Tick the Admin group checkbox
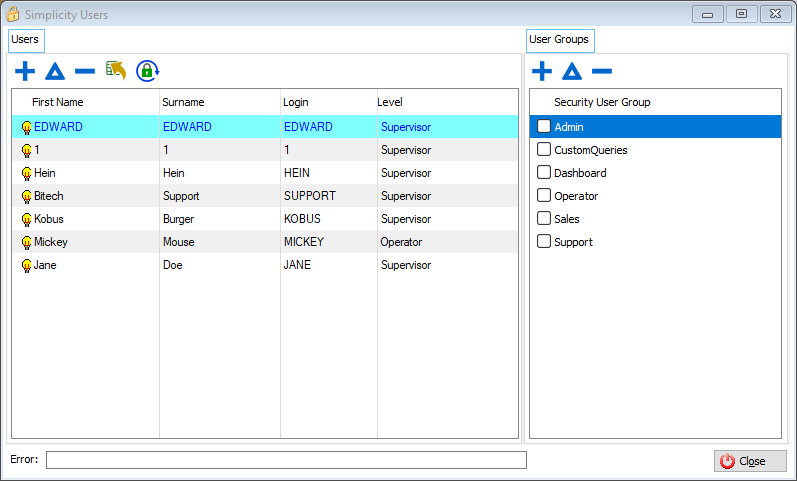Screen dimensions: 797x481 tap(544, 127)
